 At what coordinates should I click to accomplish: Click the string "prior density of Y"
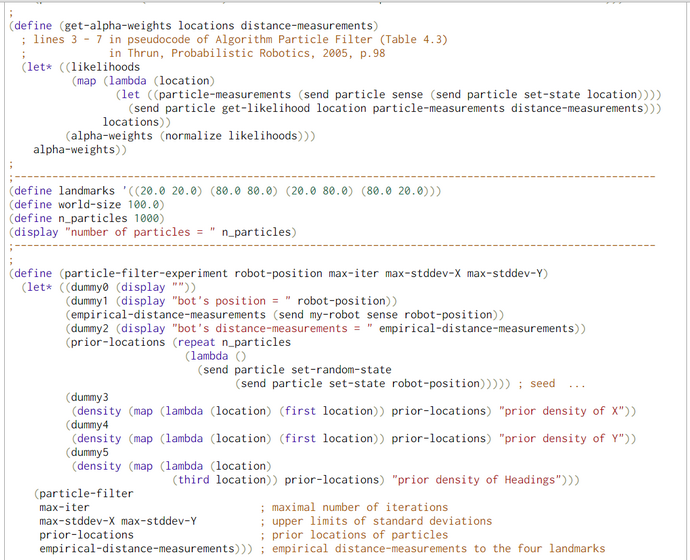click(561, 439)
